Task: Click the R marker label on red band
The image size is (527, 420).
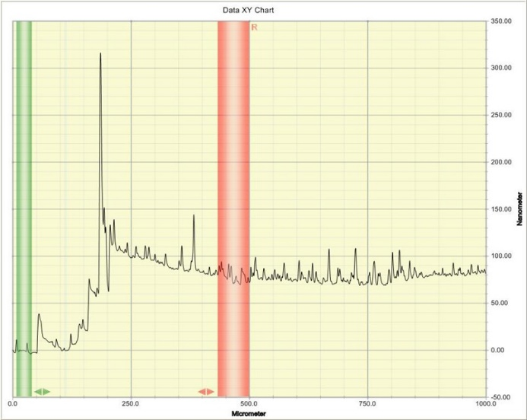Action: tap(254, 27)
